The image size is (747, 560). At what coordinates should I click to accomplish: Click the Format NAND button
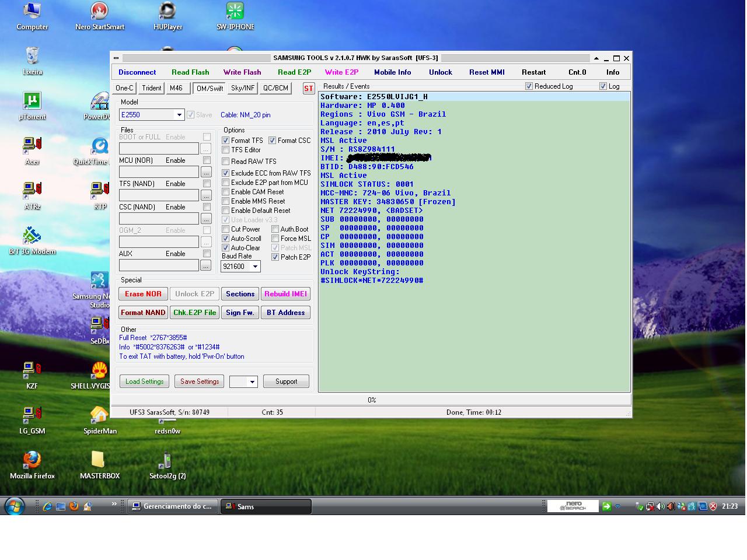pos(143,313)
